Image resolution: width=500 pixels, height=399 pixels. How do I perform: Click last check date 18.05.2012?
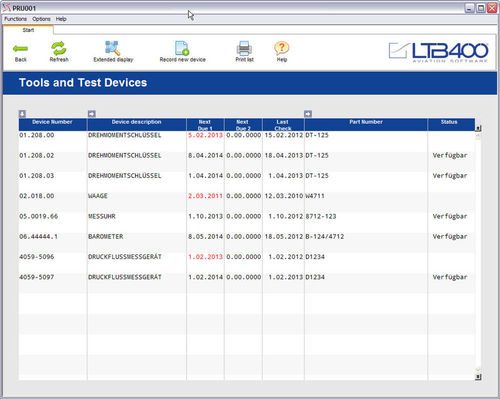pos(284,236)
